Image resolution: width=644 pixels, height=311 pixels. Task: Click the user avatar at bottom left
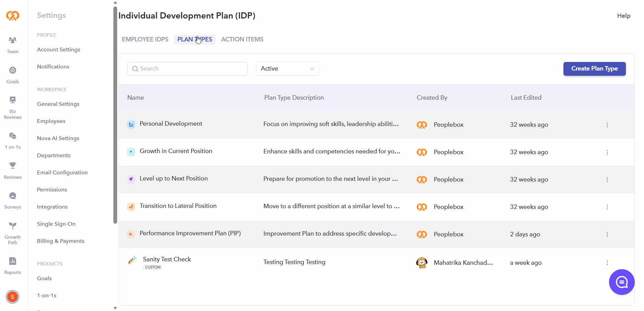(x=13, y=297)
